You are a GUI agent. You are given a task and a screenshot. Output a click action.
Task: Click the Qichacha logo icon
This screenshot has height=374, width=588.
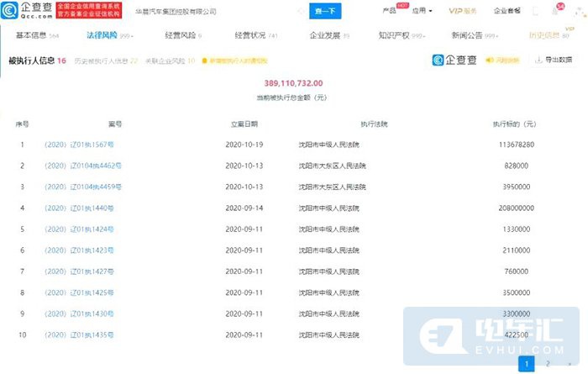click(x=9, y=10)
